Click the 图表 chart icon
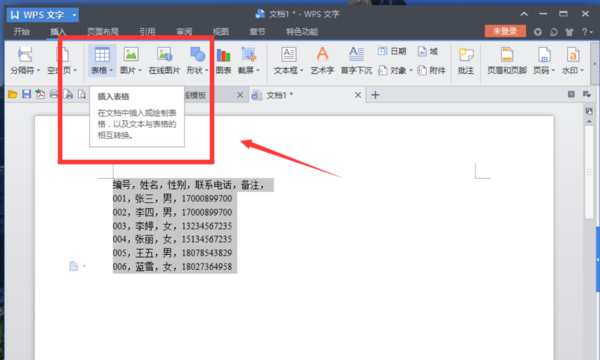 223,55
